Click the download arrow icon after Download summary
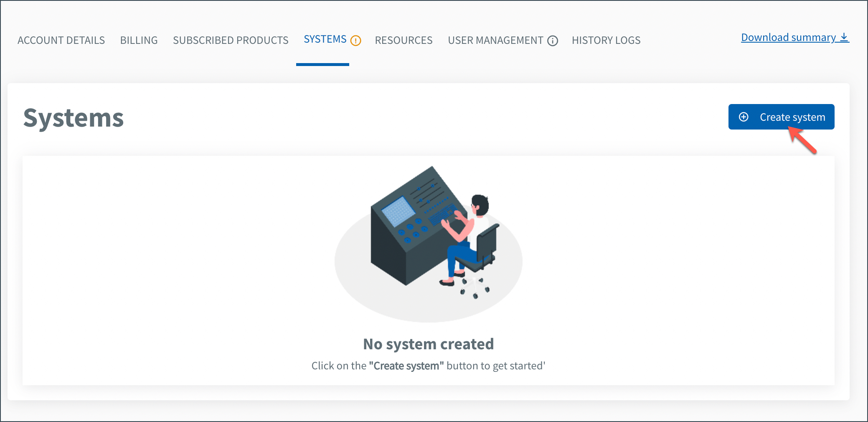Screen dimensions: 868x422 pos(844,37)
